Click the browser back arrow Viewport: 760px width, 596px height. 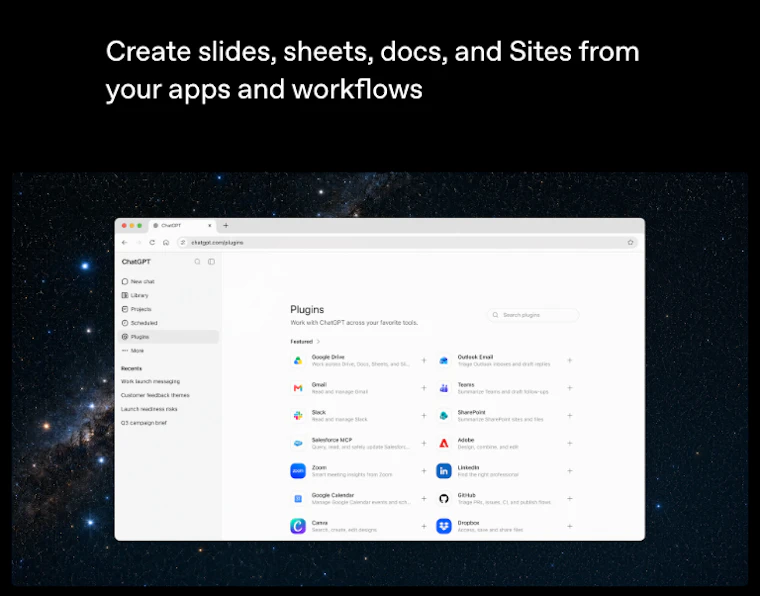click(125, 242)
